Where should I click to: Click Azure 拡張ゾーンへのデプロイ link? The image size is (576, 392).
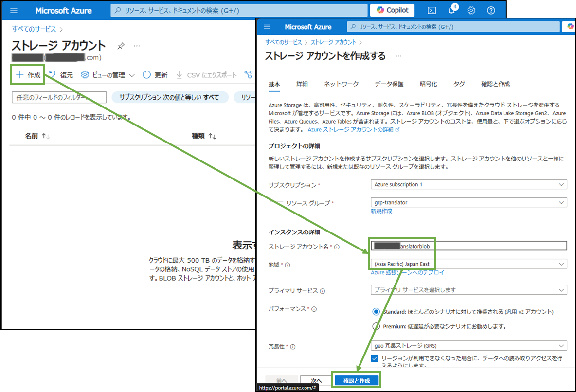coord(407,272)
